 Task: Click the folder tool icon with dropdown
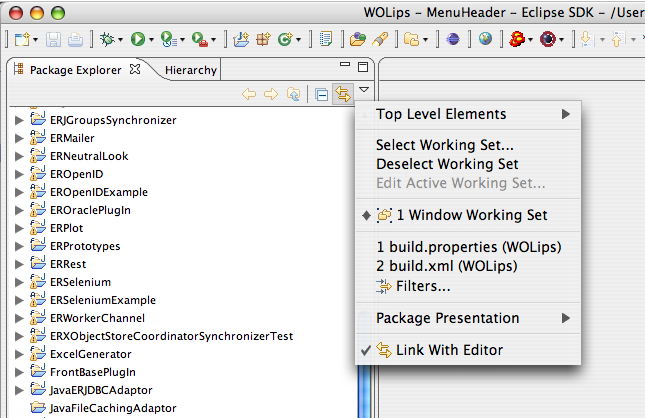point(411,39)
